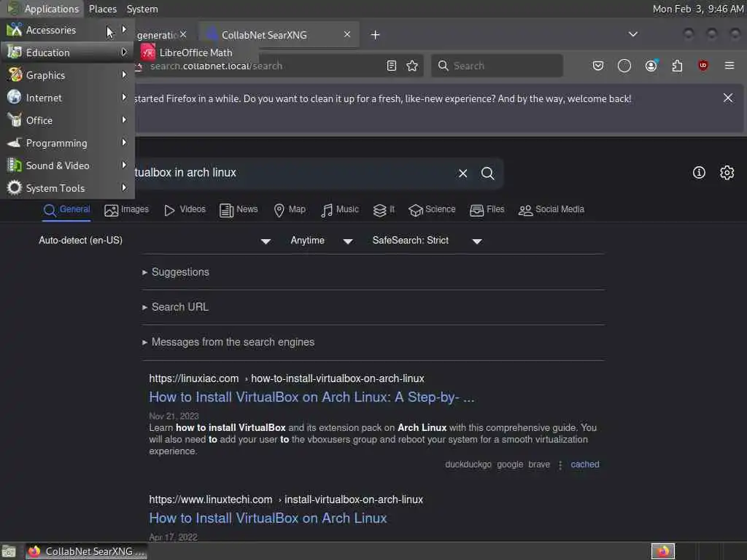Viewport: 747px width, 560px height.
Task: Open the Sound & Video category
Action: pos(67,166)
